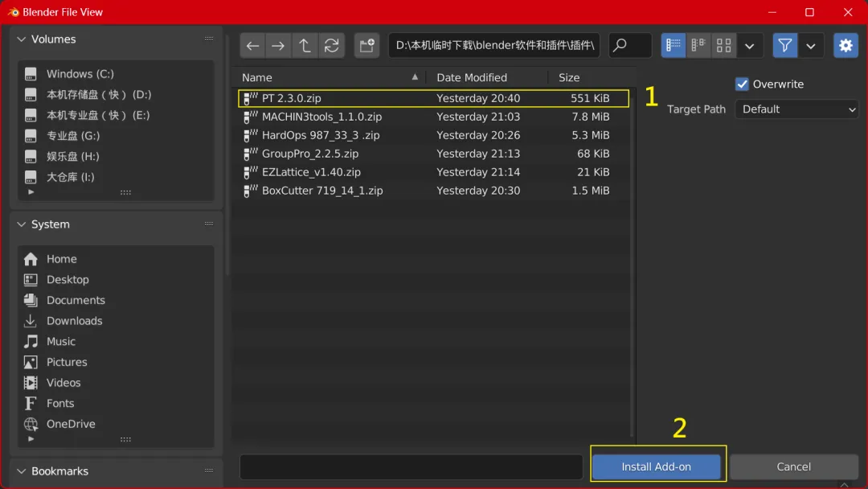Go to Videos folder
Screen dimensions: 868x489
pos(116,383)
